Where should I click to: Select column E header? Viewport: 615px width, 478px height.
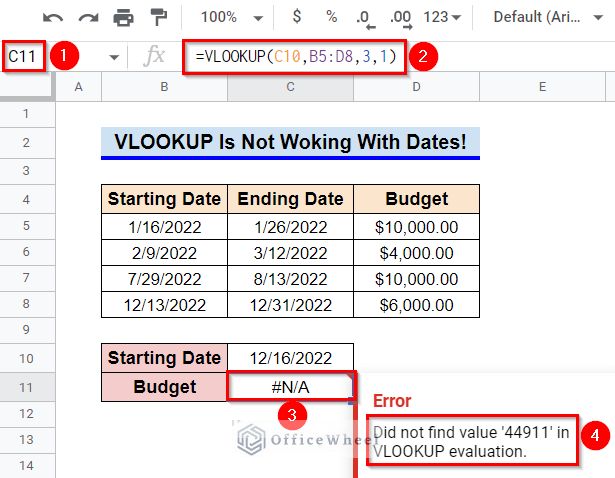[x=542, y=87]
